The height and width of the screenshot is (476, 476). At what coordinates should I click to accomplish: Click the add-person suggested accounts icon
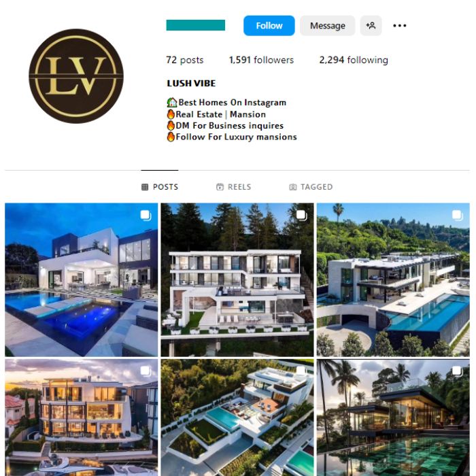click(371, 26)
